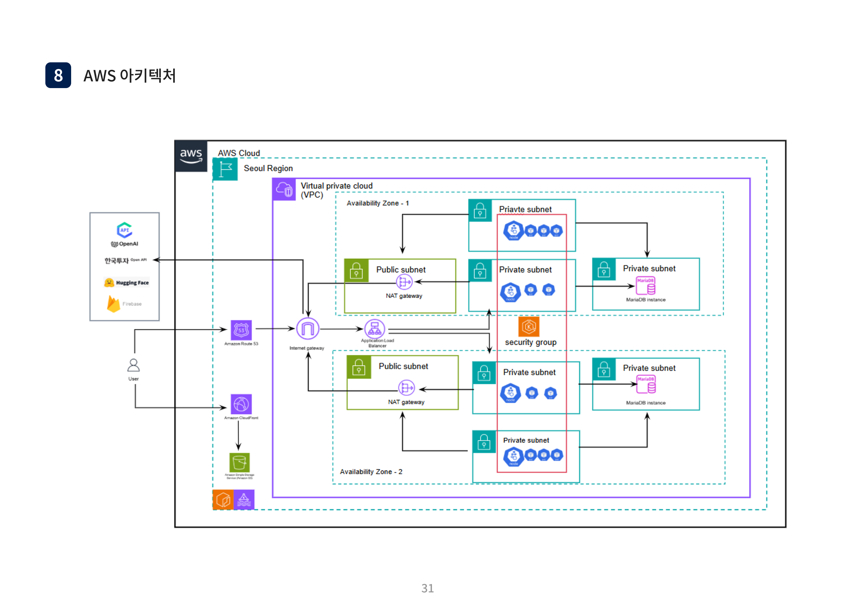Click the AWS logo badge
This screenshot has width=868, height=613.
pos(191,156)
